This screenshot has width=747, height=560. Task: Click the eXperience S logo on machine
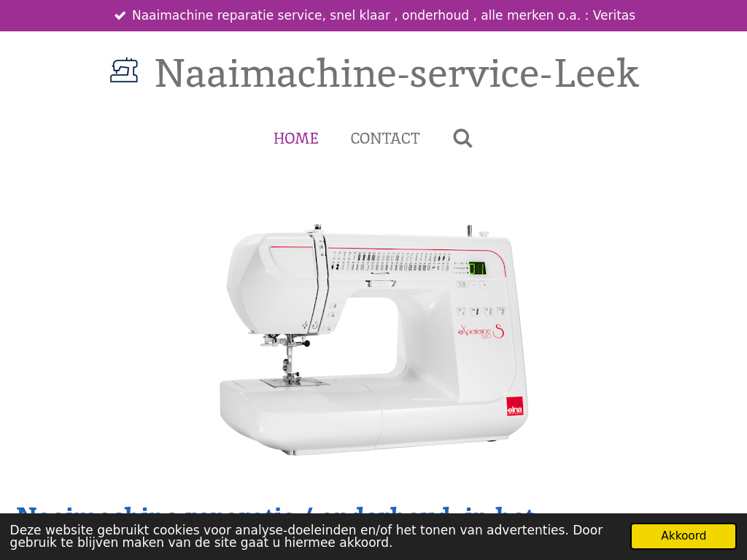click(x=481, y=332)
